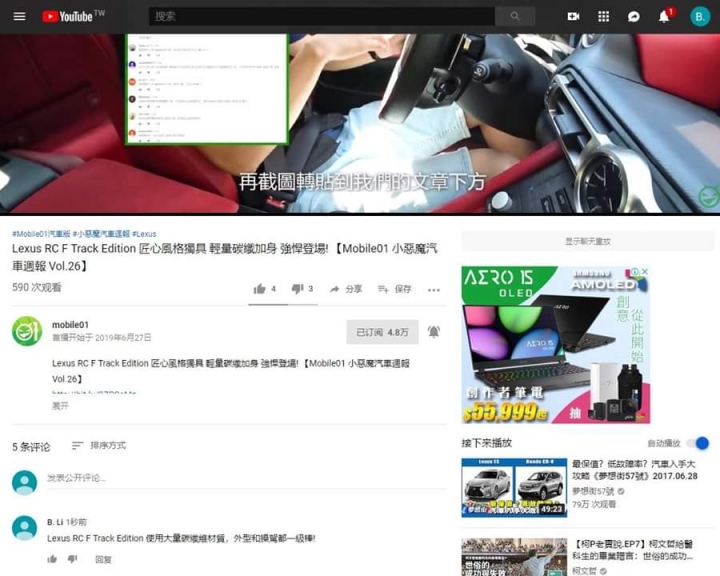Play the 柯文哲 speech video thumbnail
Image resolution: width=720 pixels, height=576 pixels.
tap(514, 557)
